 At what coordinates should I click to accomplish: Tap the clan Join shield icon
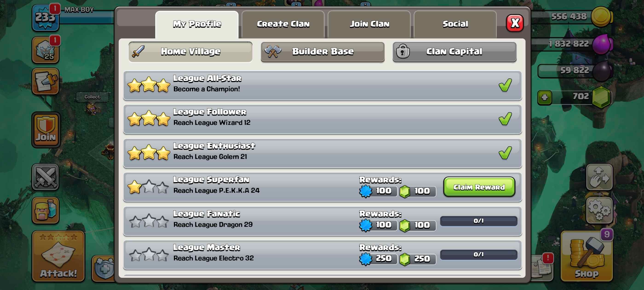(x=46, y=130)
